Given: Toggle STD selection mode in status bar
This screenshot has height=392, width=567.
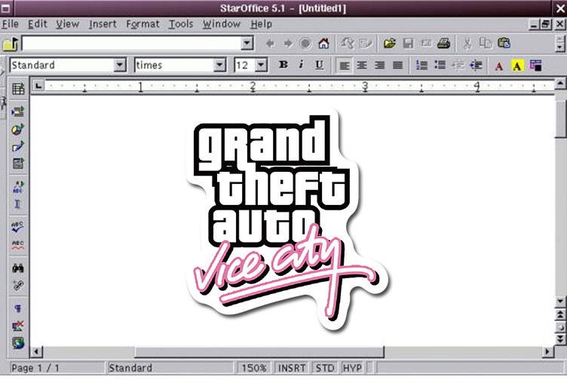Looking at the screenshot, I should coord(325,368).
